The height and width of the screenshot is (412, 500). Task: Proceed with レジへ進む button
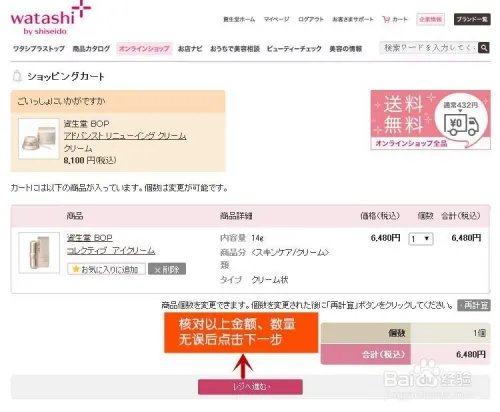pos(250,387)
